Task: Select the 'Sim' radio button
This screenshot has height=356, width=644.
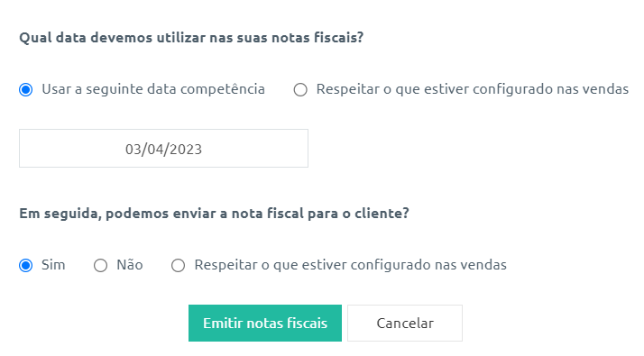Action: pyautogui.click(x=26, y=265)
